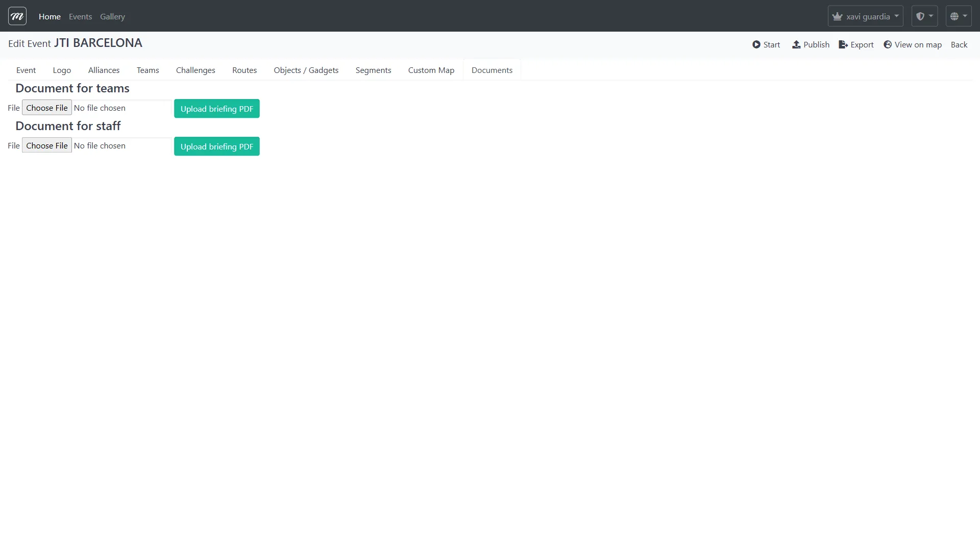This screenshot has width=980, height=551.
Task: Click the View on map globe icon
Action: tap(888, 44)
